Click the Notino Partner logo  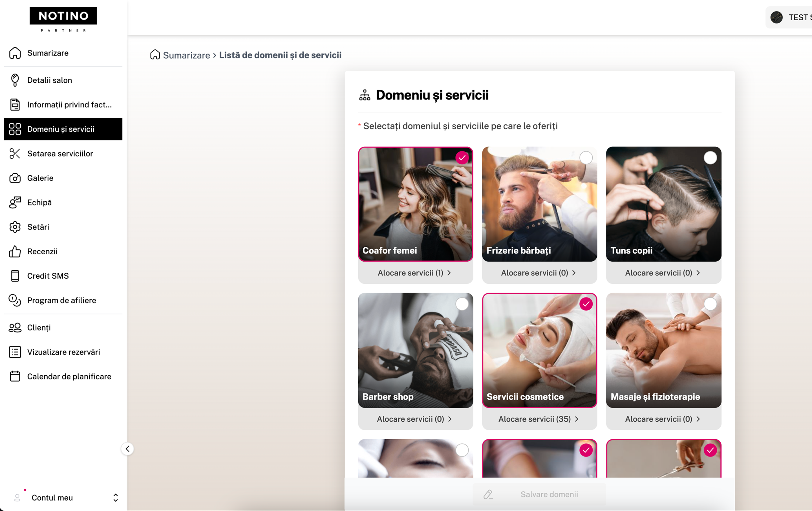tap(63, 19)
